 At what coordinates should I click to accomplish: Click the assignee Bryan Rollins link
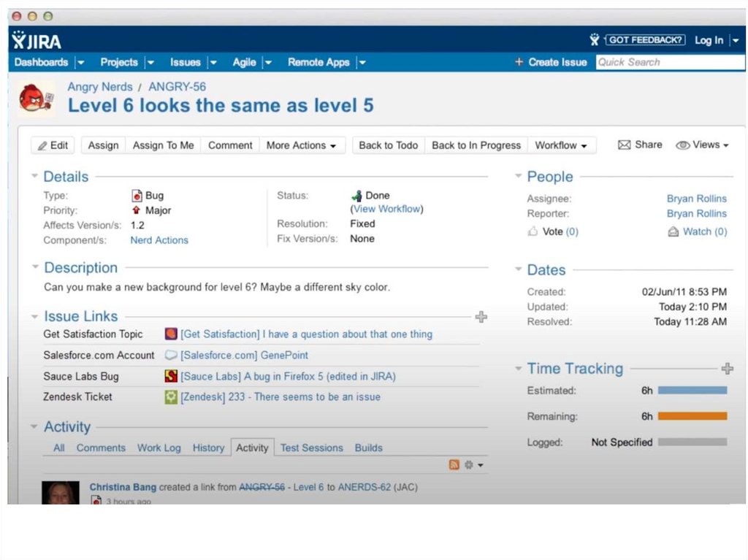click(696, 199)
